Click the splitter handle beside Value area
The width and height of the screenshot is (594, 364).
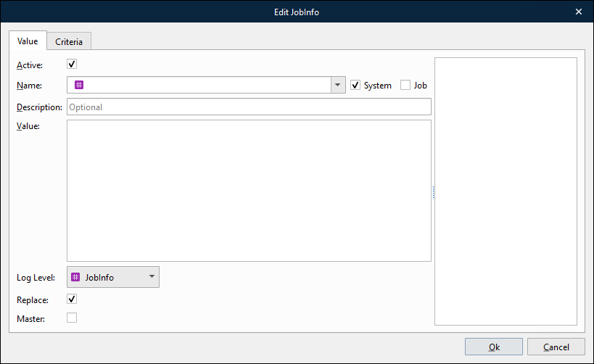[433, 192]
